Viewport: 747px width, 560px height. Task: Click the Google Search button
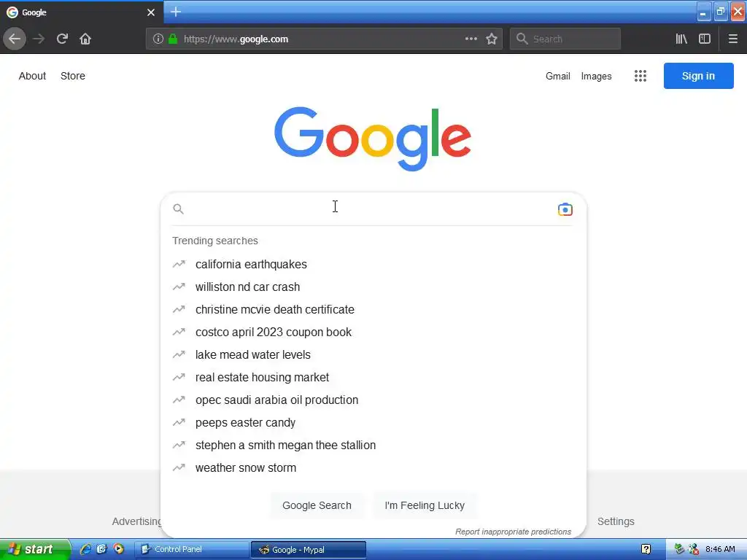[317, 505]
